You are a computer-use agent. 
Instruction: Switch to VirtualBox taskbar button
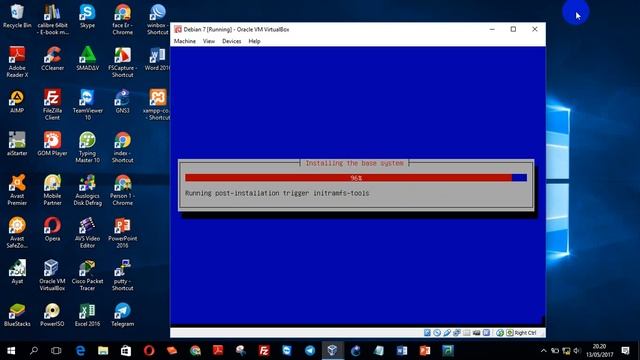coord(332,351)
